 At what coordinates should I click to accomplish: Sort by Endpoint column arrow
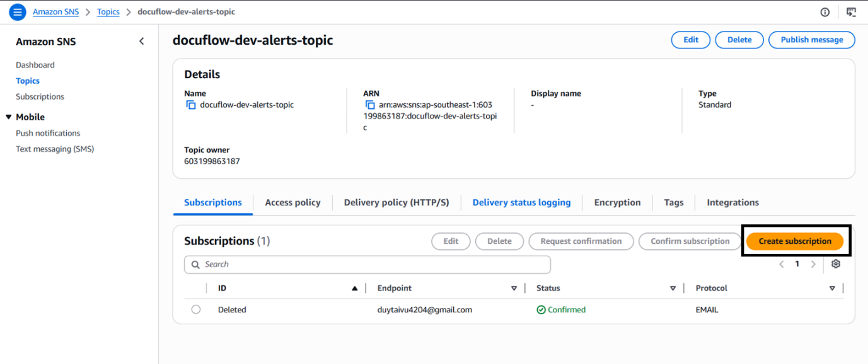514,288
